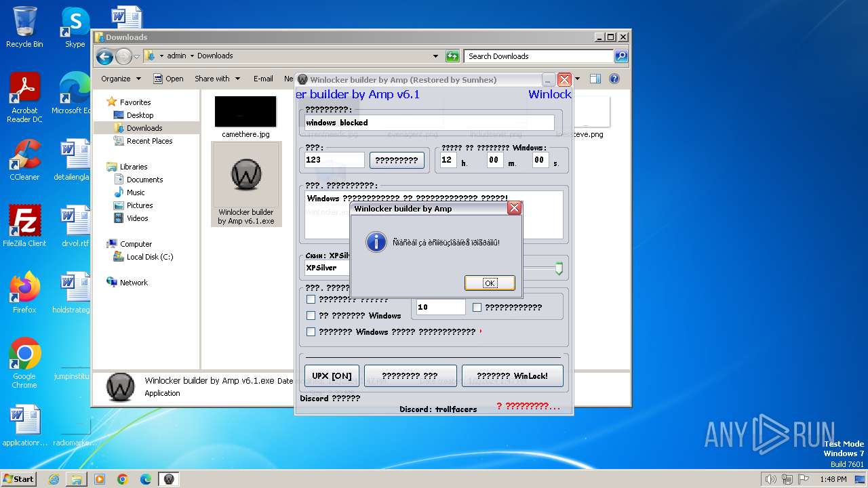868x488 pixels.
Task: Click the ??????? WinLock! build button
Action: (x=512, y=375)
